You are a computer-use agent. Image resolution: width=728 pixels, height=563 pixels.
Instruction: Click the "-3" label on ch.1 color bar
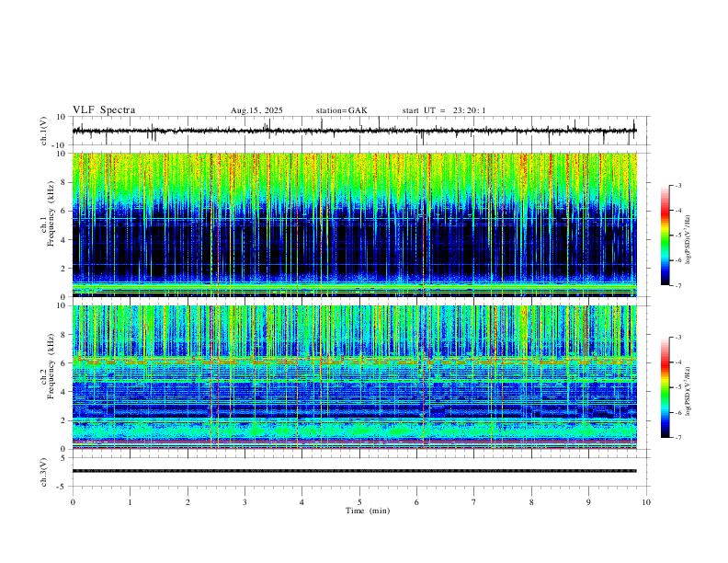(678, 185)
